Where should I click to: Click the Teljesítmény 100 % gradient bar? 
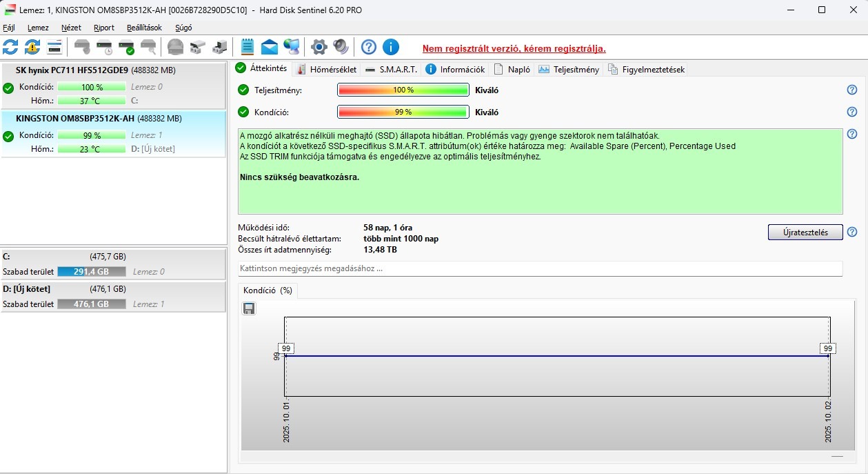pyautogui.click(x=403, y=90)
